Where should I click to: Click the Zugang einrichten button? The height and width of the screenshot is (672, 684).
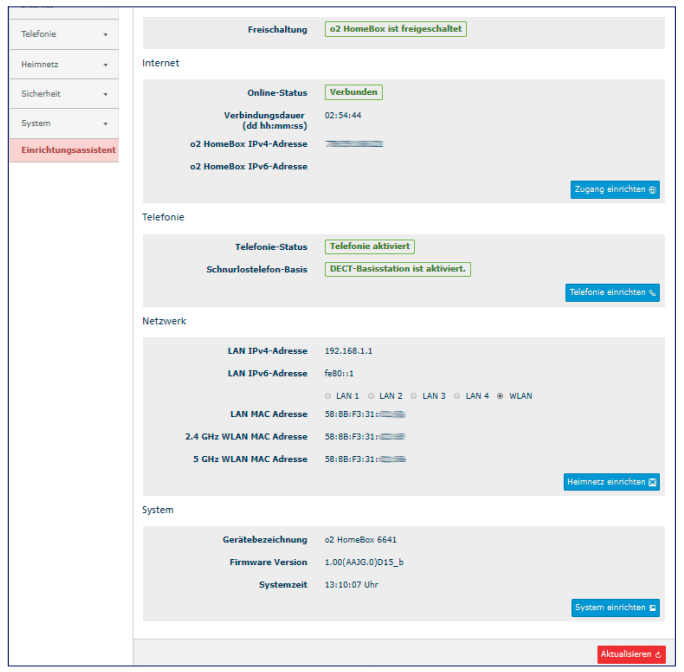615,190
